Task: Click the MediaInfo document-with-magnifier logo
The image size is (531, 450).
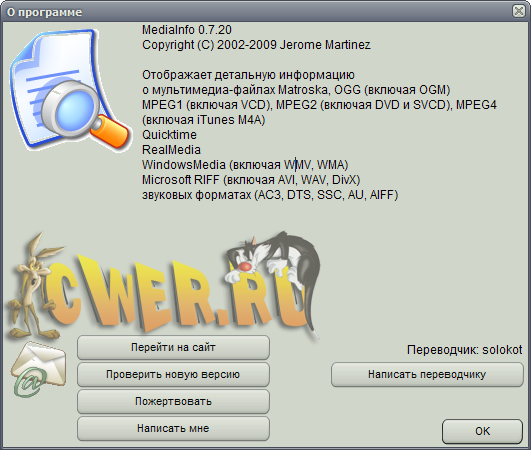Action: click(70, 90)
